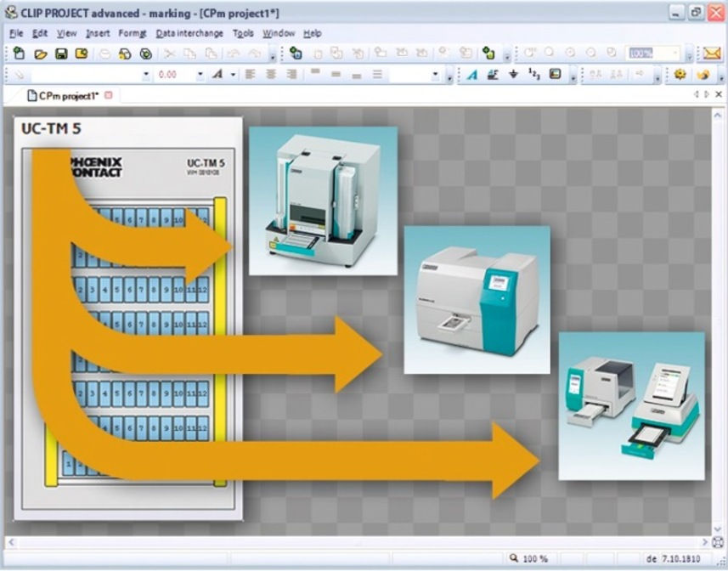The image size is (728, 571).
Task: Click the align text right icon
Action: [x=291, y=74]
